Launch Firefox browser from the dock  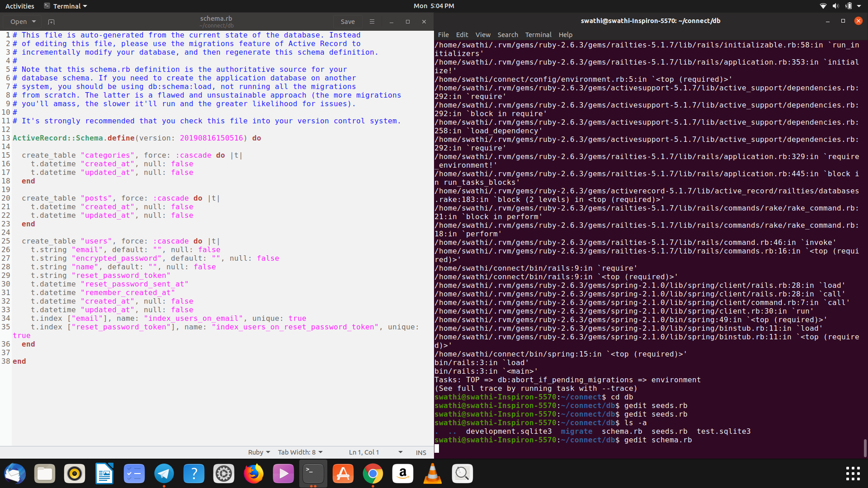click(x=253, y=474)
